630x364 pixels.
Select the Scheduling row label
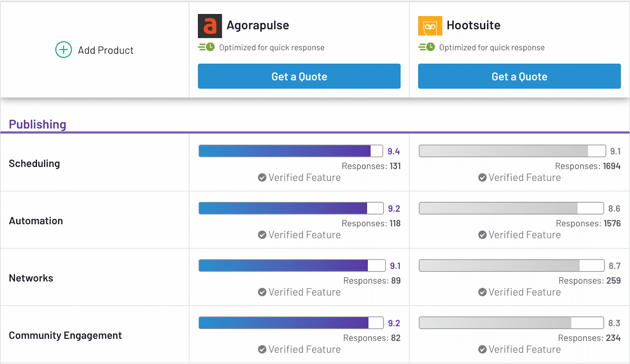pos(34,164)
